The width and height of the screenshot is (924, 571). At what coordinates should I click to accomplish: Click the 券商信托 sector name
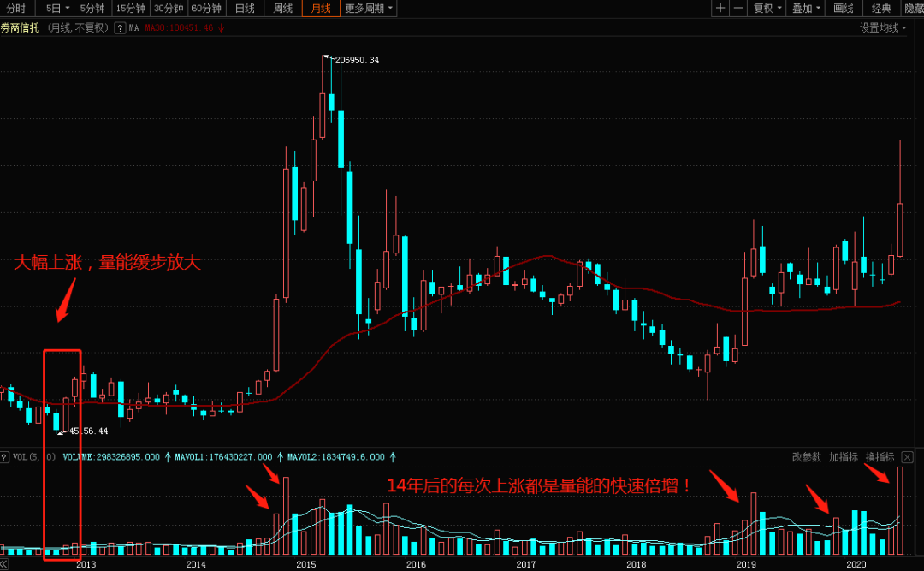click(20, 27)
